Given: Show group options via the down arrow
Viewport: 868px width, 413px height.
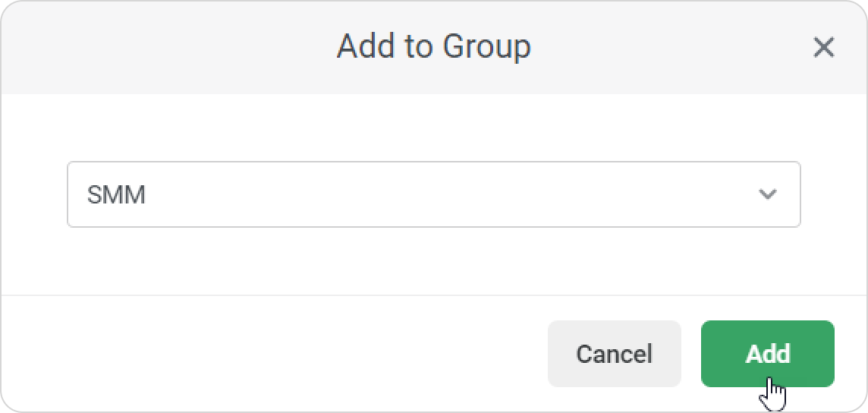Looking at the screenshot, I should pos(768,194).
